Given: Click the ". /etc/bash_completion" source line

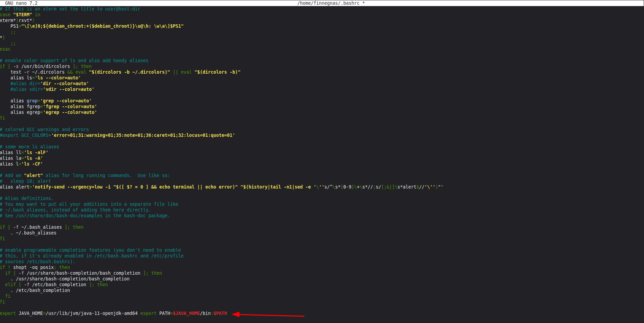Looking at the screenshot, I should (x=40, y=290).
